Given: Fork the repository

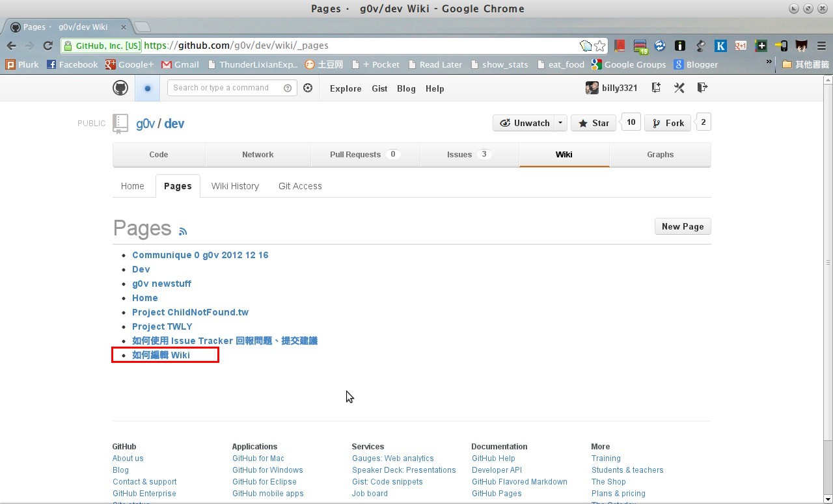Looking at the screenshot, I should tap(668, 123).
